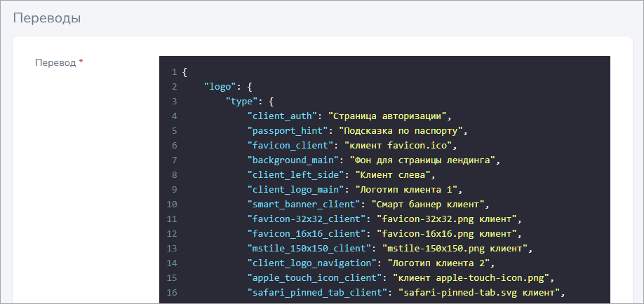The width and height of the screenshot is (644, 304).
Task: Click the "Логотип клиента 2" value
Action: click(434, 263)
